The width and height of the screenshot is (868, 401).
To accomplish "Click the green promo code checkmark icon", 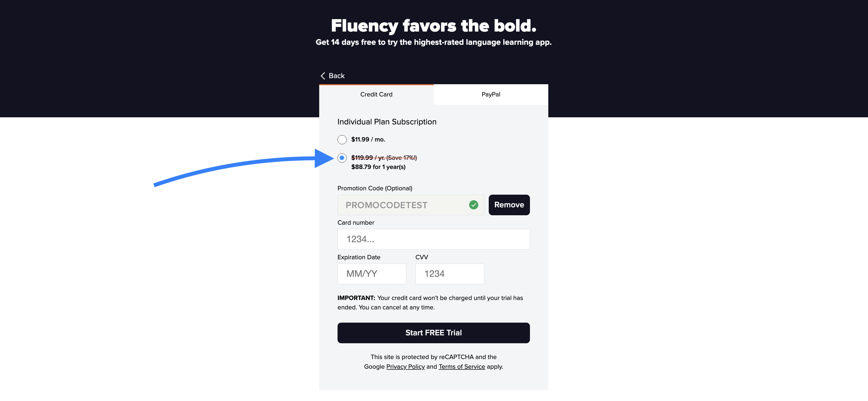I will [473, 205].
